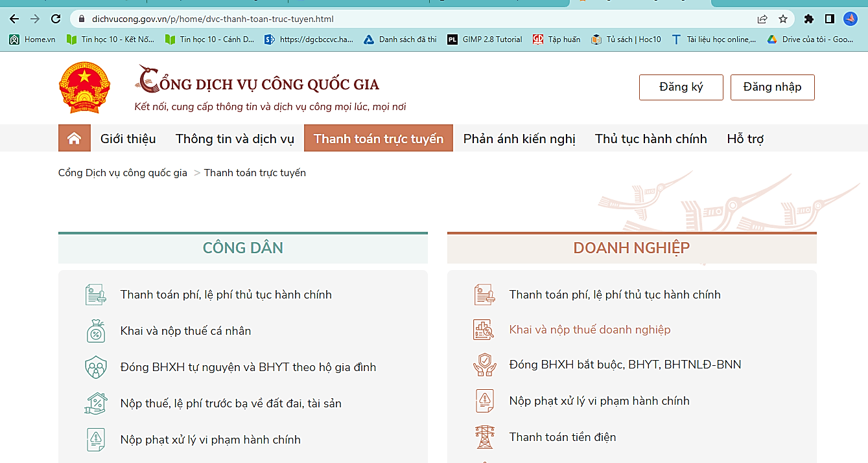
Task: Reload the page with the refresh button
Action: point(56,19)
